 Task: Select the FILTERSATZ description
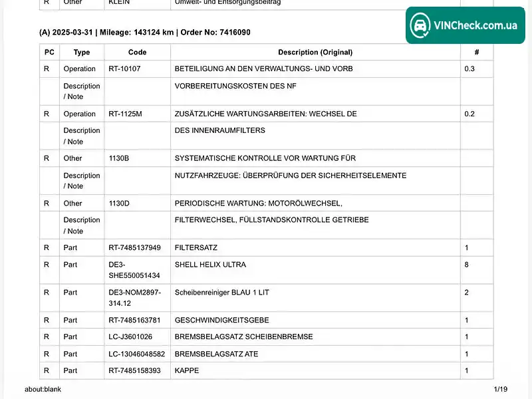[x=196, y=247]
